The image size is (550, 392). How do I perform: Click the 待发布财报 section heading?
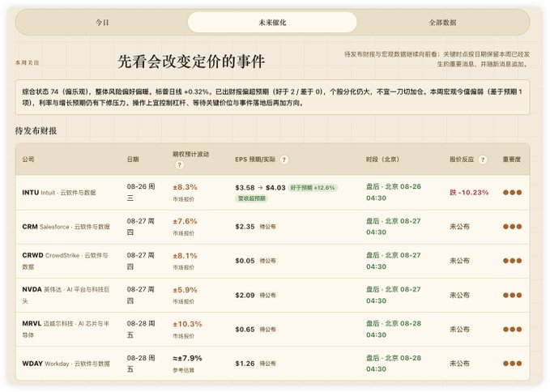tap(36, 130)
